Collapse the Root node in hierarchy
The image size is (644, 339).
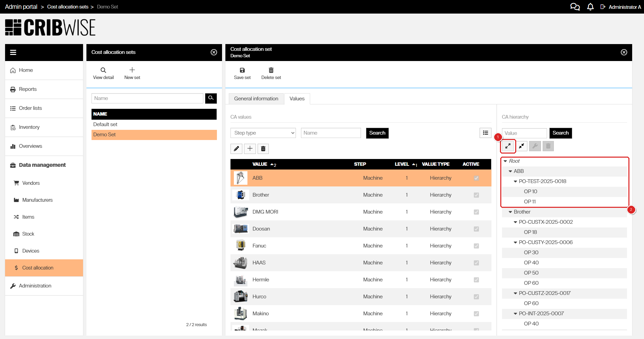click(x=505, y=161)
